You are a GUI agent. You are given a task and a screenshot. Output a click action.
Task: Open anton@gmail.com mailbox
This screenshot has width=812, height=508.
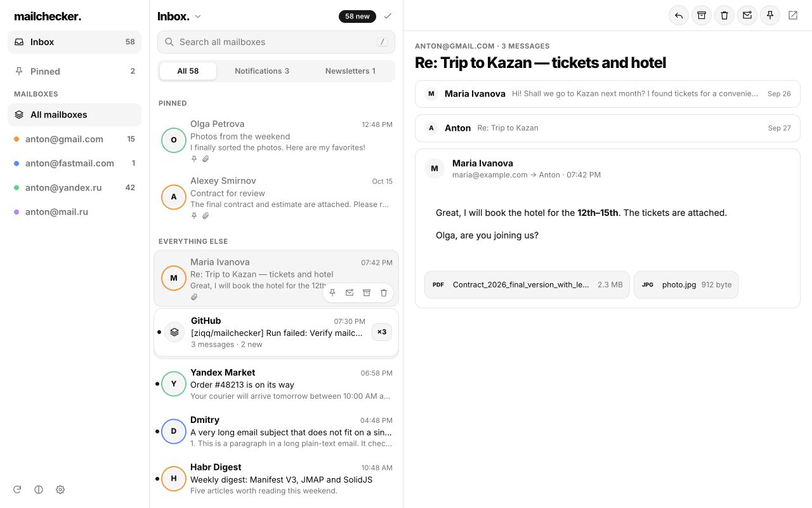(74, 139)
